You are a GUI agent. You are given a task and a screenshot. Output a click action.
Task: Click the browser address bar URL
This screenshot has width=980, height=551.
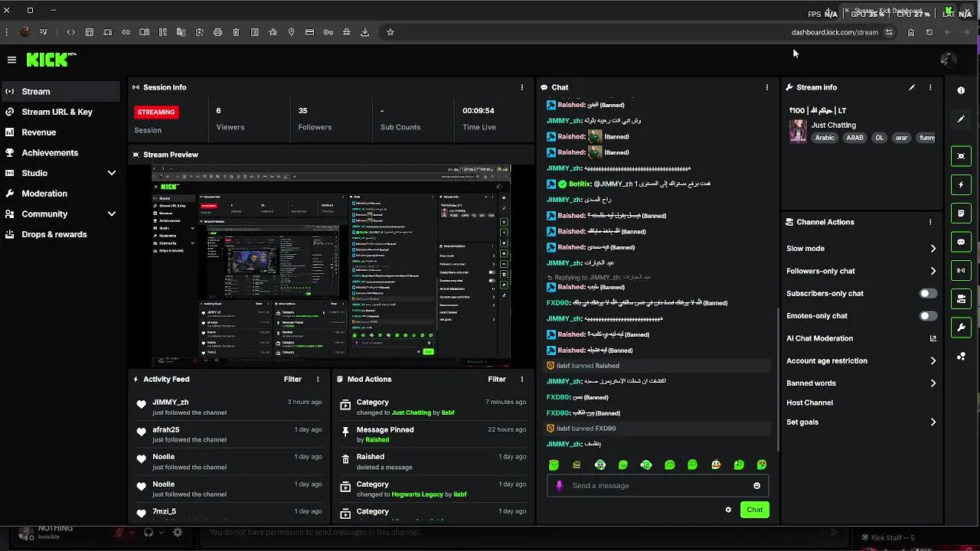click(835, 32)
